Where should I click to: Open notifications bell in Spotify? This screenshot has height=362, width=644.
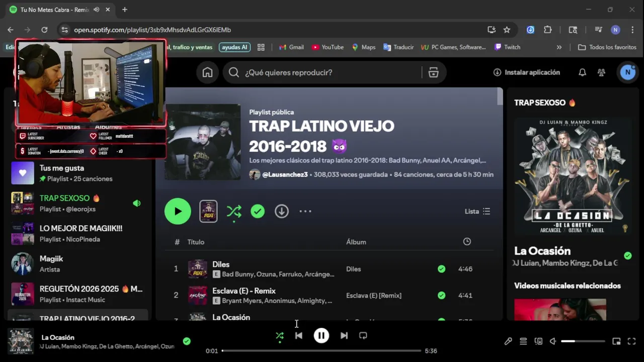582,72
